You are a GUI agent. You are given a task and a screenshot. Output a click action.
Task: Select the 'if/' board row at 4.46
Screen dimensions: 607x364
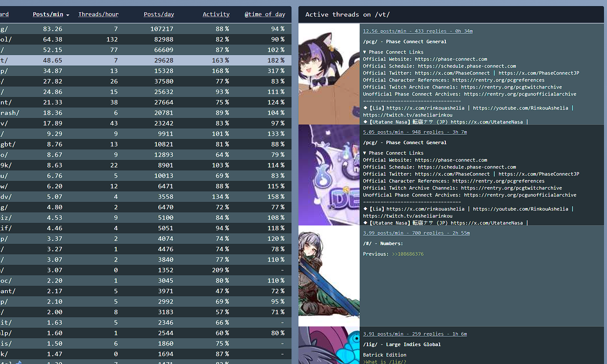146,228
